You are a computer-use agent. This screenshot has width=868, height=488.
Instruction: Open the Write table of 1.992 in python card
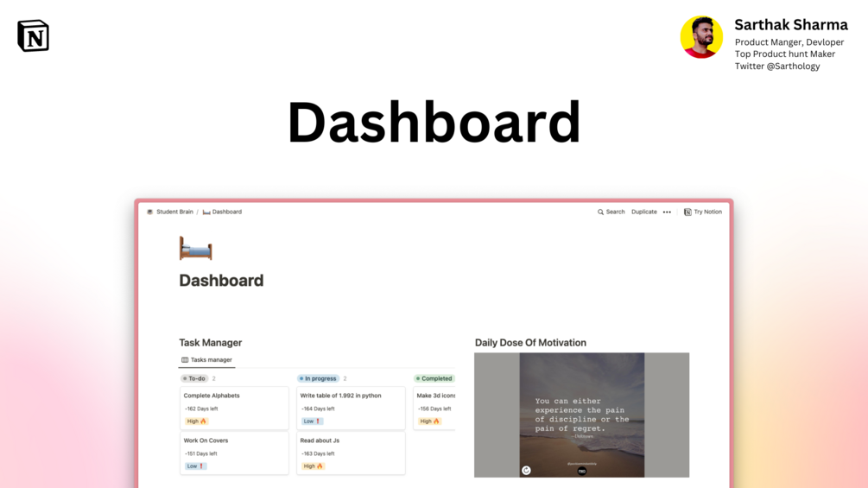pyautogui.click(x=351, y=409)
